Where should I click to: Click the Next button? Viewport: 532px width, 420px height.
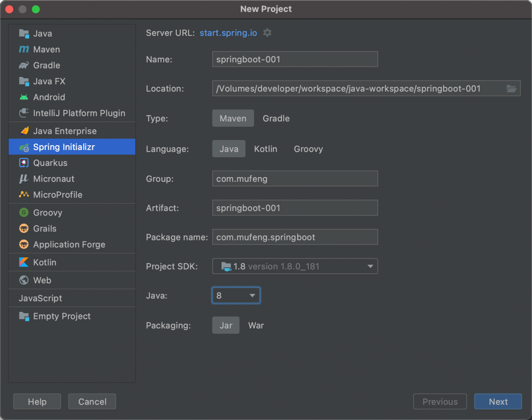[498, 402]
